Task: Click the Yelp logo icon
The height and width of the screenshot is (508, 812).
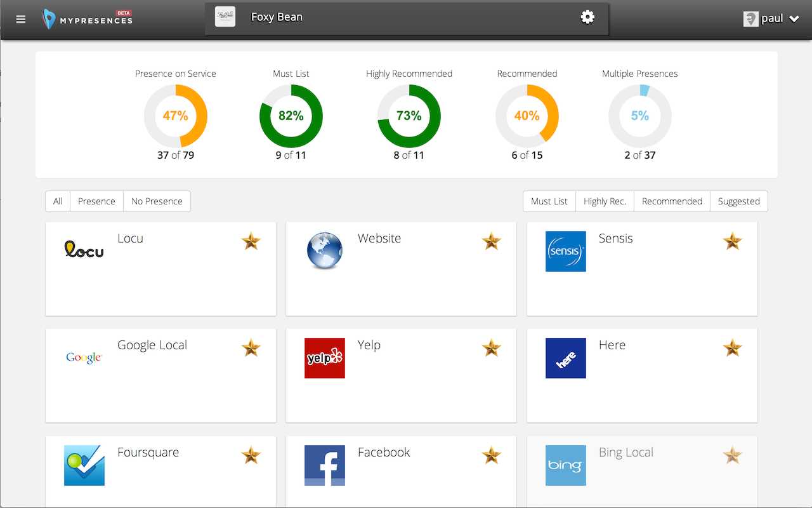Action: tap(325, 358)
